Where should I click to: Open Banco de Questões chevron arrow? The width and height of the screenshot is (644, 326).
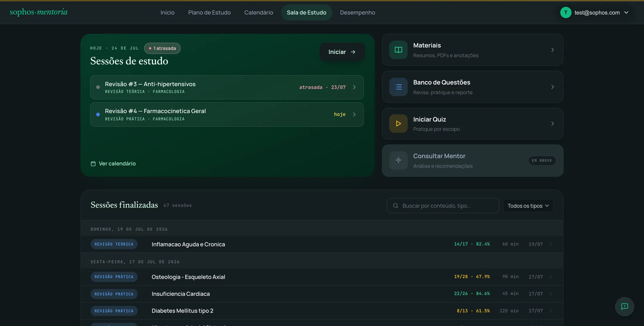pyautogui.click(x=552, y=87)
